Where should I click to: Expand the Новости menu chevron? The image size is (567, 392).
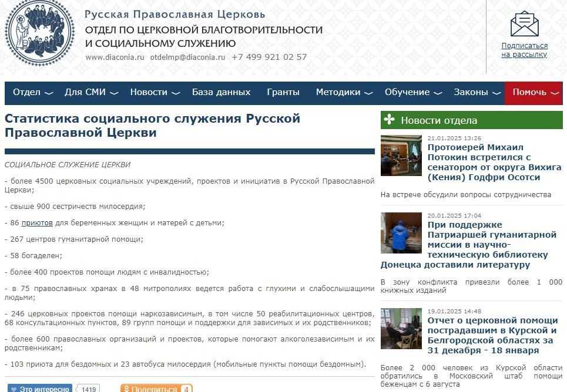point(176,93)
